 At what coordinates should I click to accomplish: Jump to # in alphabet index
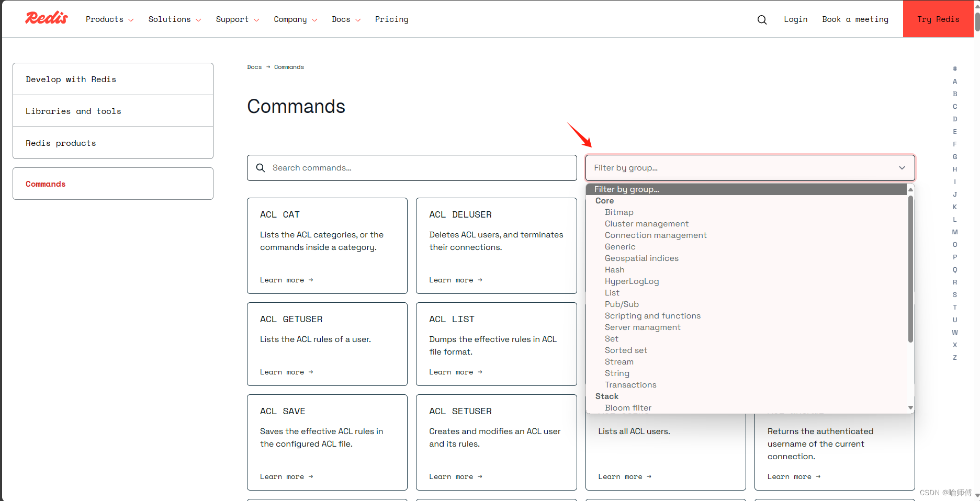955,69
